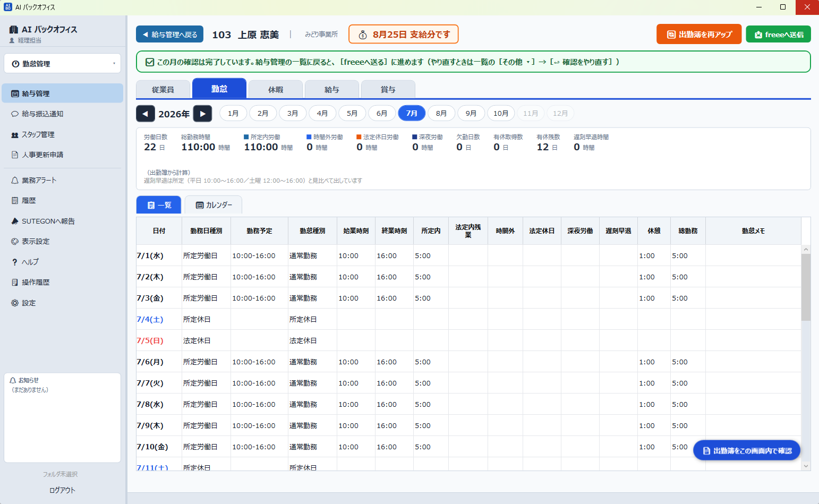This screenshot has height=504, width=819.
Task: Switch to the 従業員 tab
Action: (163, 89)
